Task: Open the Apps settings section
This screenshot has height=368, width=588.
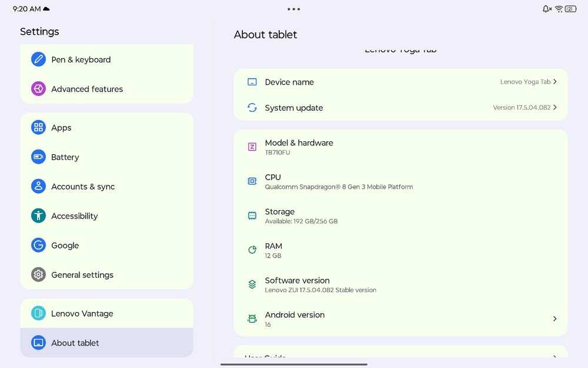Action: [x=107, y=127]
